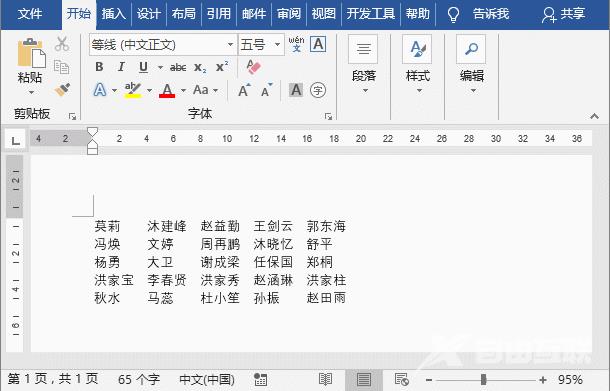
Task: Increase font size button
Action: [244, 90]
